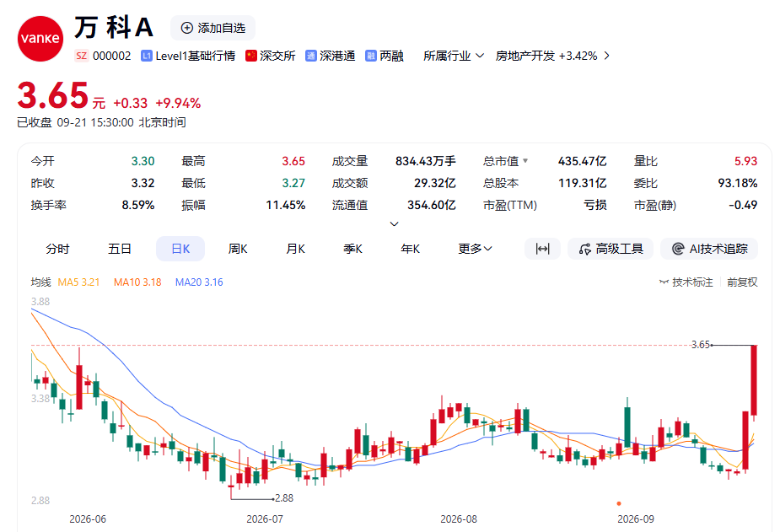Click the red Vanke company logo
This screenshot has width=780, height=532.
coord(40,39)
